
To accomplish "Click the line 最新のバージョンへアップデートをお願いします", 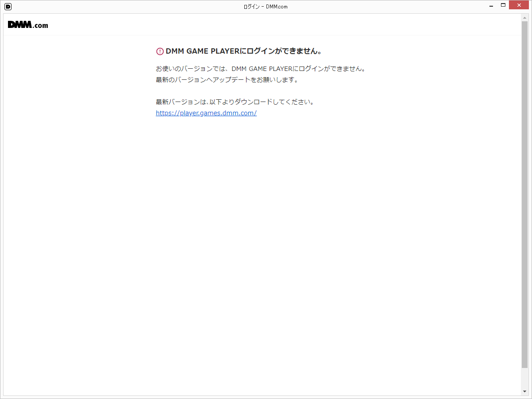I will (x=227, y=80).
